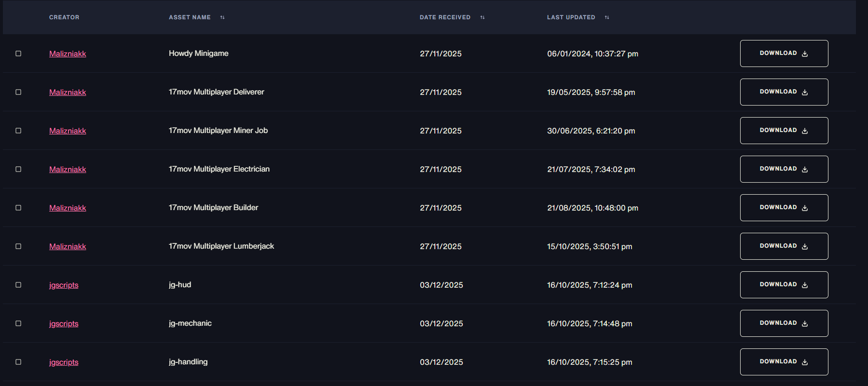Visit Malizniakk link in Miner Job row
868x386 pixels.
(68, 131)
